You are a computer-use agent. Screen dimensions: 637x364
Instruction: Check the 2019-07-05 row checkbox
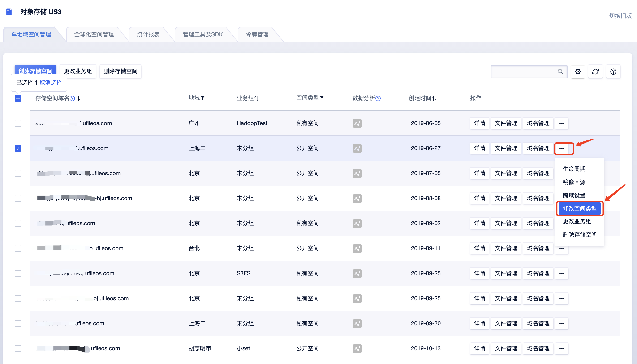pos(18,173)
